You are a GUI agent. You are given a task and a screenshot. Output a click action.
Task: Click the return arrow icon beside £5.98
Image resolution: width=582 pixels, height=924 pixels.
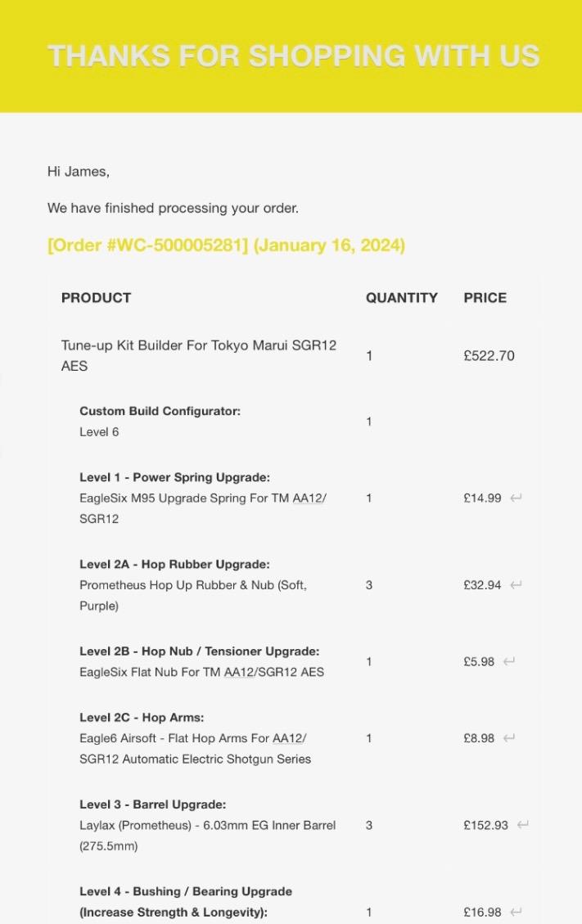pyautogui.click(x=509, y=661)
